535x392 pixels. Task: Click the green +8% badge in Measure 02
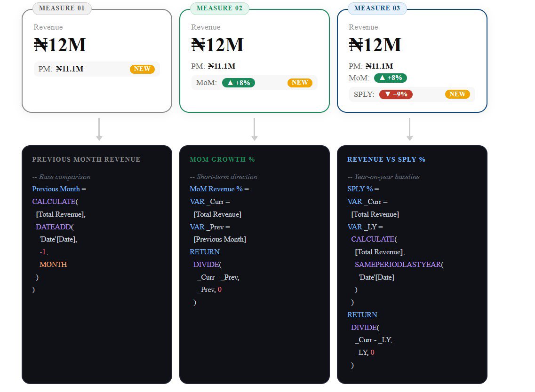pyautogui.click(x=239, y=83)
